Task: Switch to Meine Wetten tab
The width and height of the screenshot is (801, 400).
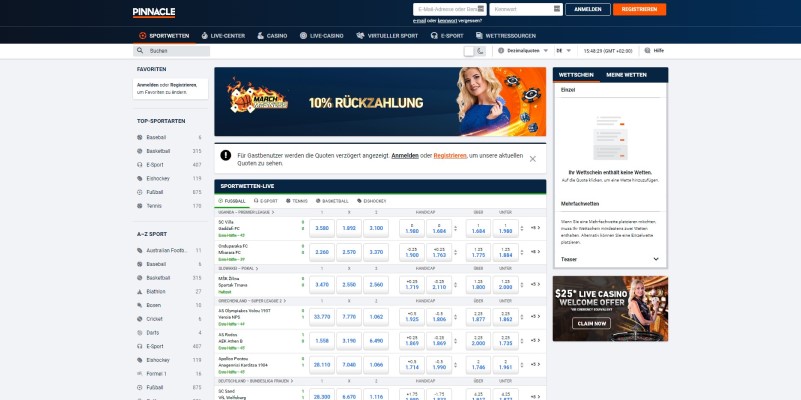Action: pyautogui.click(x=627, y=75)
